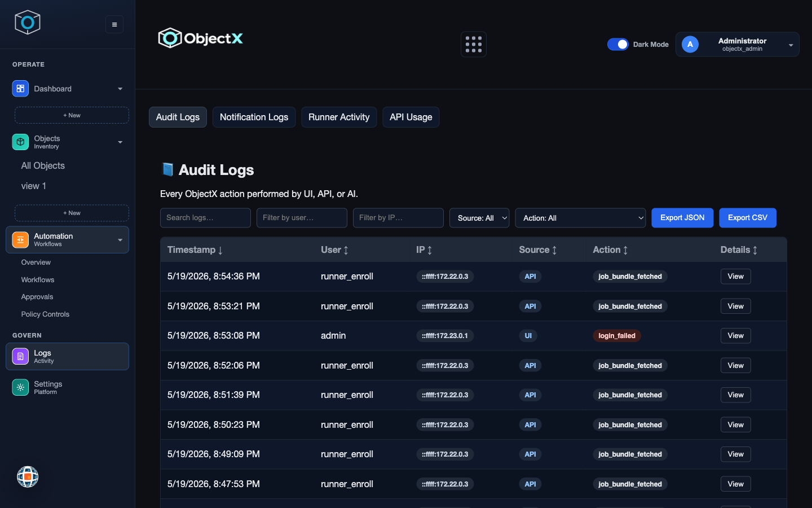Click the UI source badge

(x=528, y=336)
